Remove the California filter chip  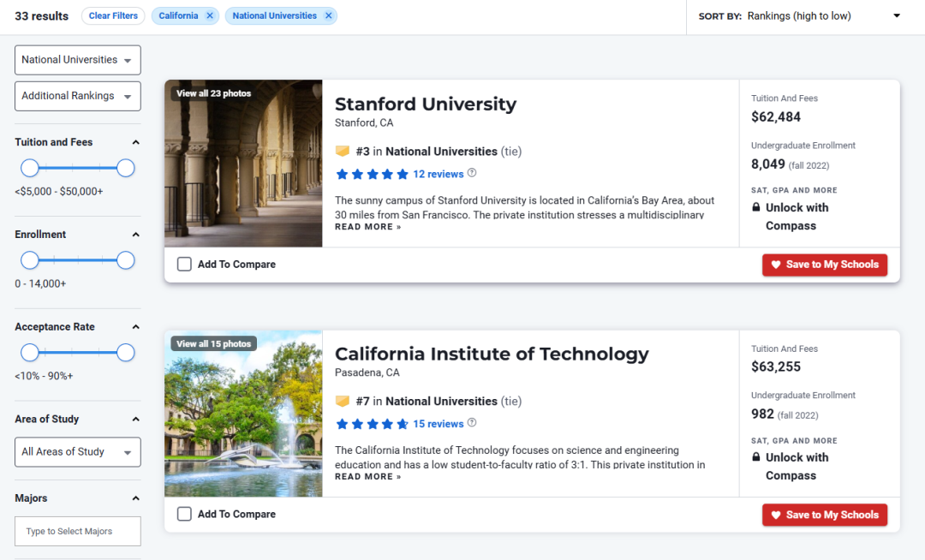pos(210,16)
